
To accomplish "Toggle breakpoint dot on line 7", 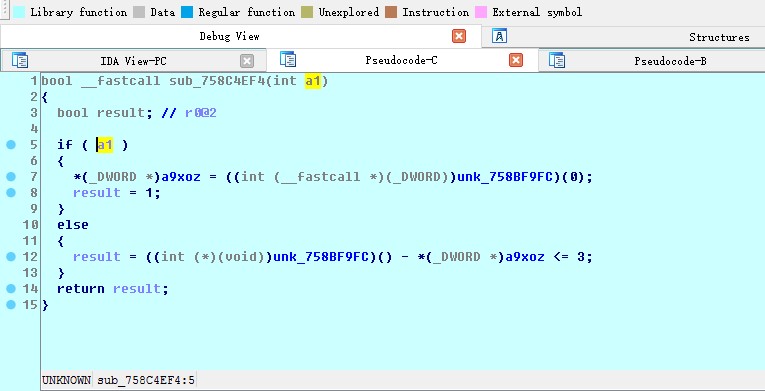I will click(x=11, y=177).
